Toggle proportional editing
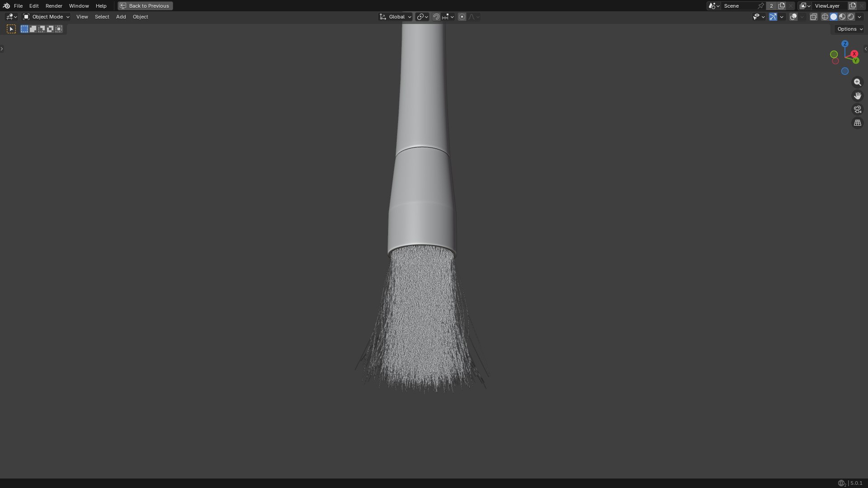The height and width of the screenshot is (488, 868). pos(462,17)
